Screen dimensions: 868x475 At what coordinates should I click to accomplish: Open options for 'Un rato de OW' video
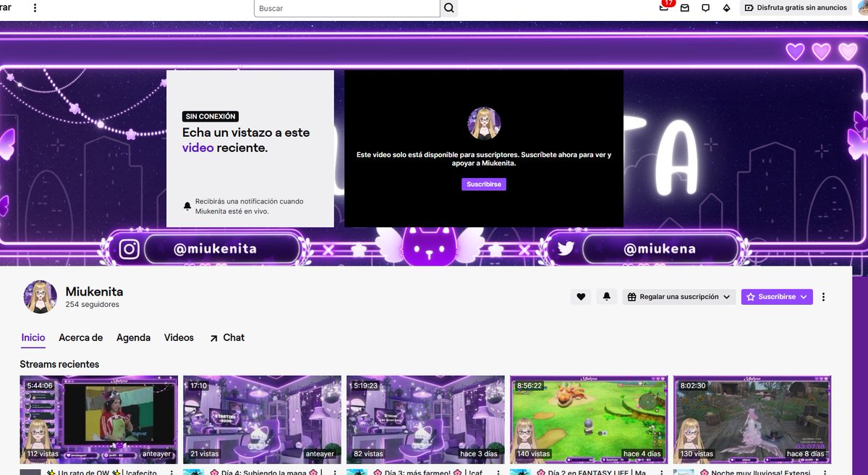(171, 472)
